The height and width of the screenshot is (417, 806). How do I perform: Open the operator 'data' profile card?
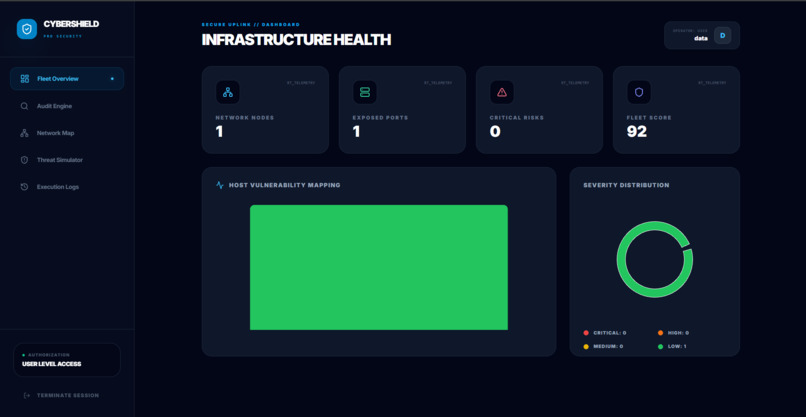tap(702, 35)
